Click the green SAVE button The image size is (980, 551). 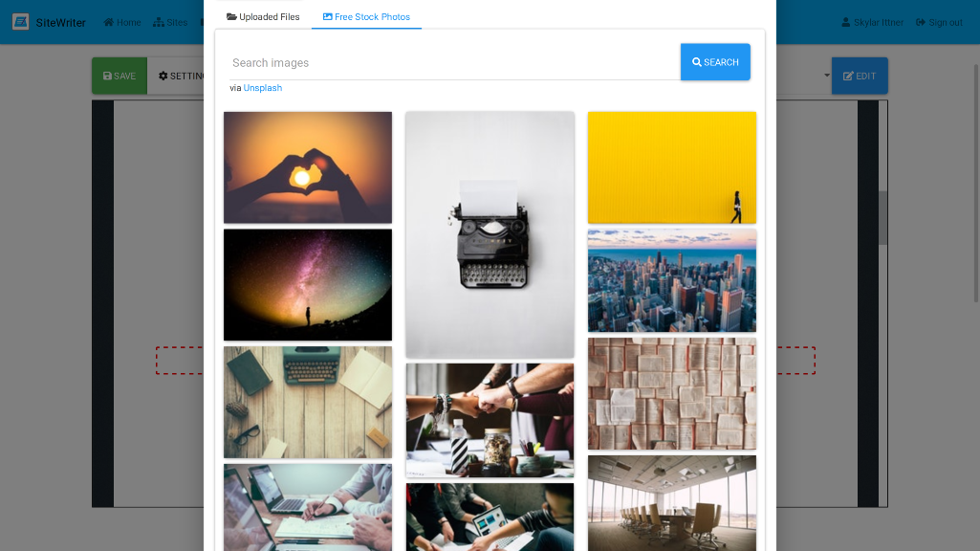[120, 76]
